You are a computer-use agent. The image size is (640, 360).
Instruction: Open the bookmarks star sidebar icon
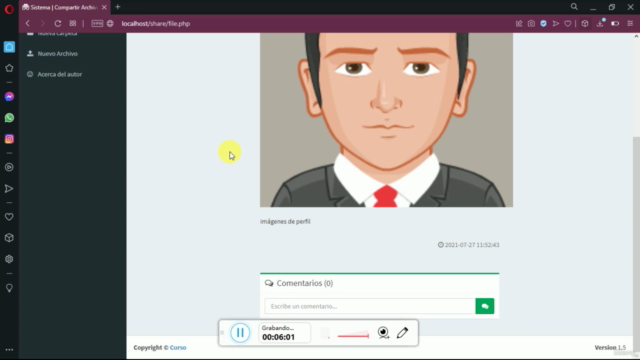tap(9, 68)
